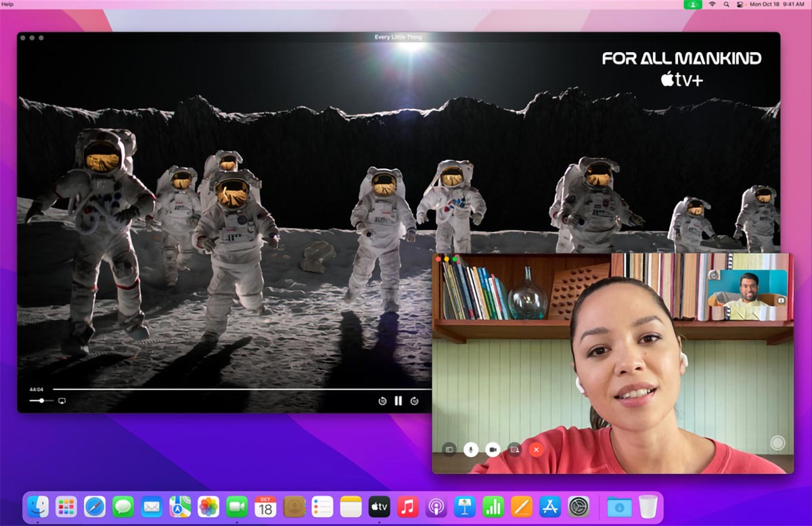Open AirPlay options in video player
The width and height of the screenshot is (812, 526).
[x=62, y=401]
